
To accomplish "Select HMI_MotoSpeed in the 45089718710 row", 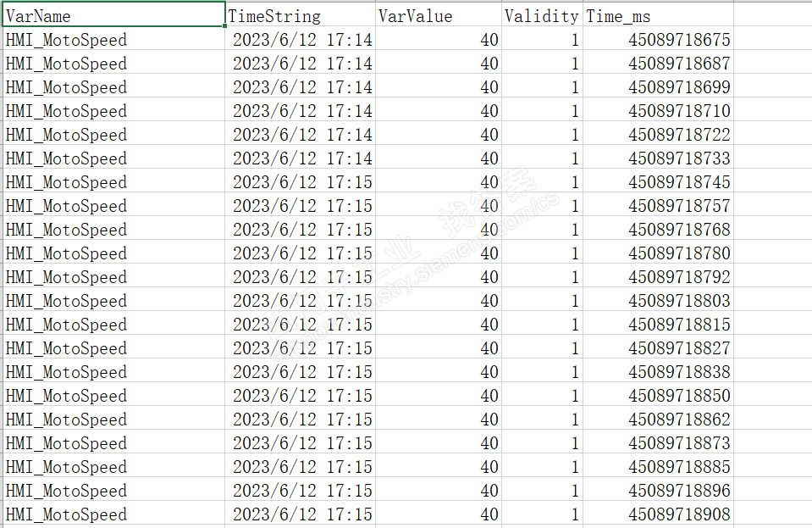I will (114, 110).
